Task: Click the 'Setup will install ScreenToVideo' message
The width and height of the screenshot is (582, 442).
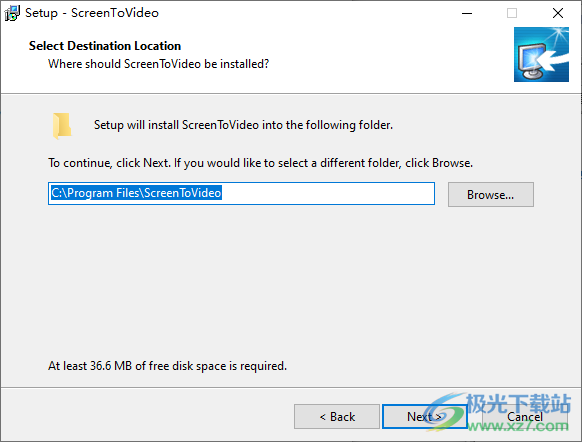Action: 243,125
